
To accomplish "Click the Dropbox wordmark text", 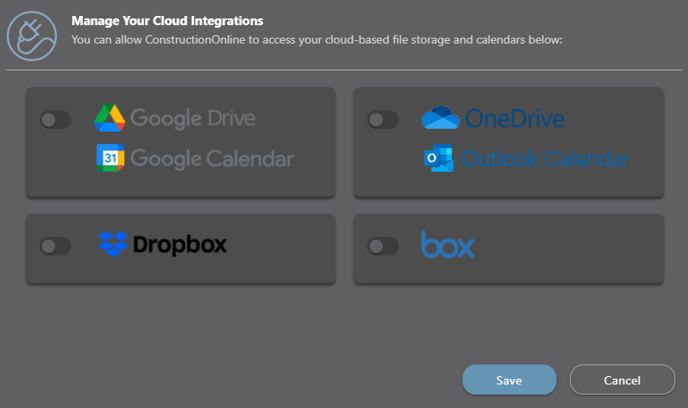I will pyautogui.click(x=180, y=244).
